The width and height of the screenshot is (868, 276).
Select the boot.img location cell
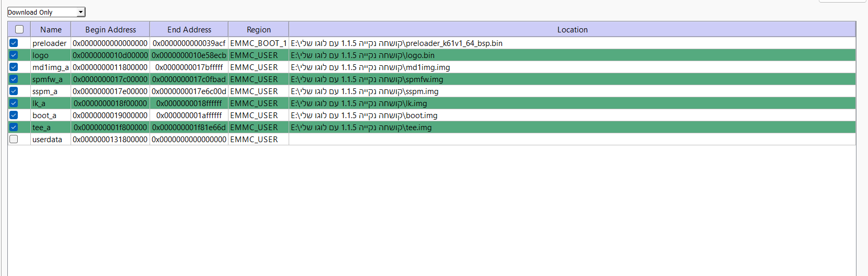tap(364, 115)
